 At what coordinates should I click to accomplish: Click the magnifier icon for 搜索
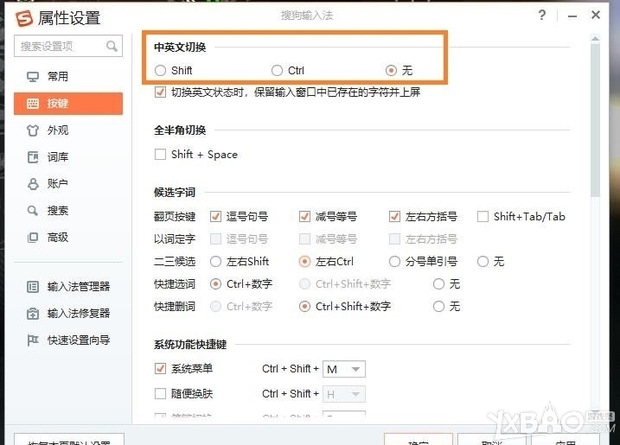pos(33,210)
